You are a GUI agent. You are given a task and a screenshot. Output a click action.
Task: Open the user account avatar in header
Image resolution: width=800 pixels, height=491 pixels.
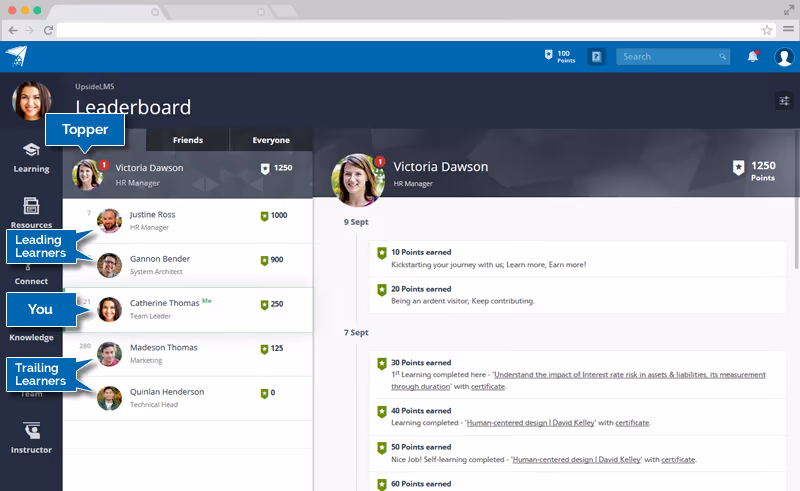pos(784,57)
